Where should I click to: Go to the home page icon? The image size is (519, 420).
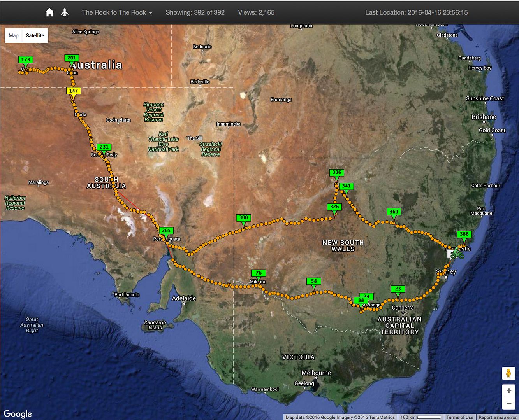point(49,12)
